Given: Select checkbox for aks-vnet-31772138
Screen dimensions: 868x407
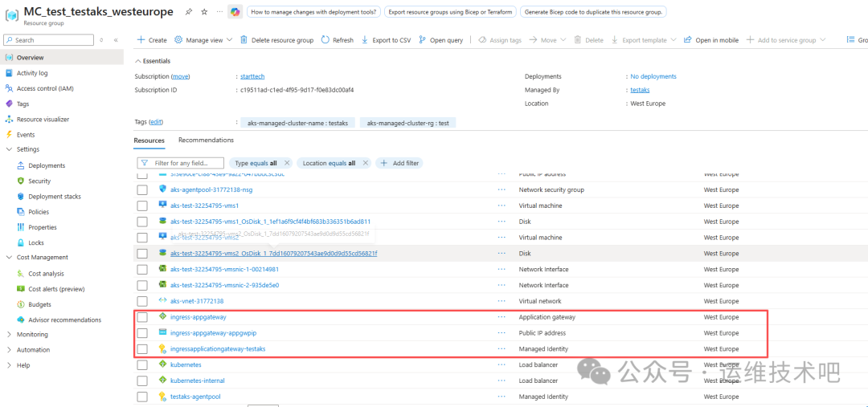Looking at the screenshot, I should pos(142,301).
